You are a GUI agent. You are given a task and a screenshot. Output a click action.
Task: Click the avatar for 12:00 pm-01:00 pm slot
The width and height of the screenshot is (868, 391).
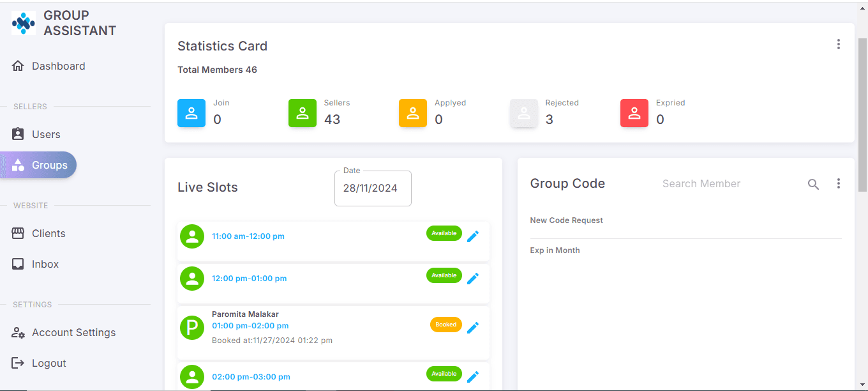[x=192, y=279]
